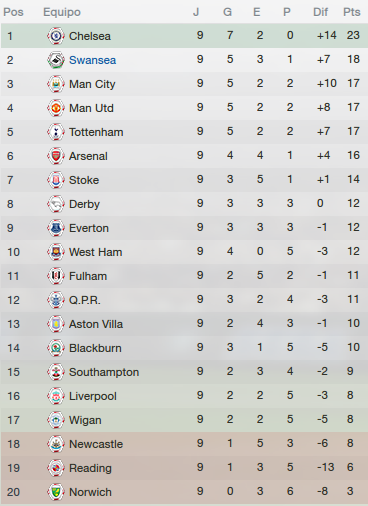Click the Southampton team name
368x506 pixels.
click(x=104, y=372)
